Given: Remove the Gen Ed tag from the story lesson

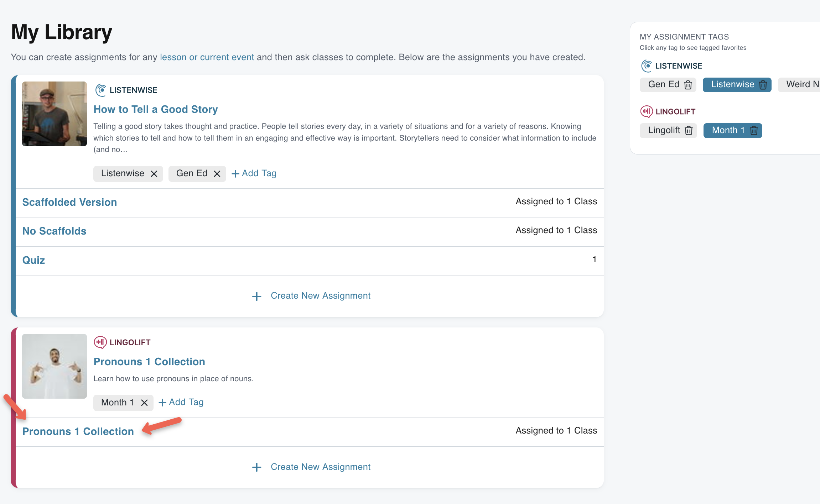Looking at the screenshot, I should (x=217, y=174).
